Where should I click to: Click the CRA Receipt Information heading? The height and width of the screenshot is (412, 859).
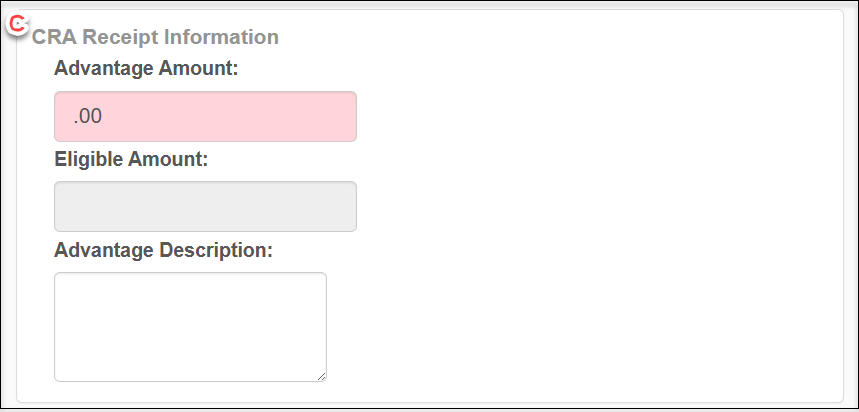pyautogui.click(x=156, y=37)
